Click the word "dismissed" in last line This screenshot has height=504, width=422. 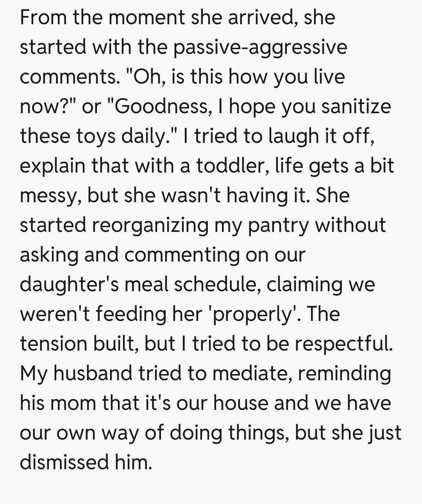coord(64,463)
